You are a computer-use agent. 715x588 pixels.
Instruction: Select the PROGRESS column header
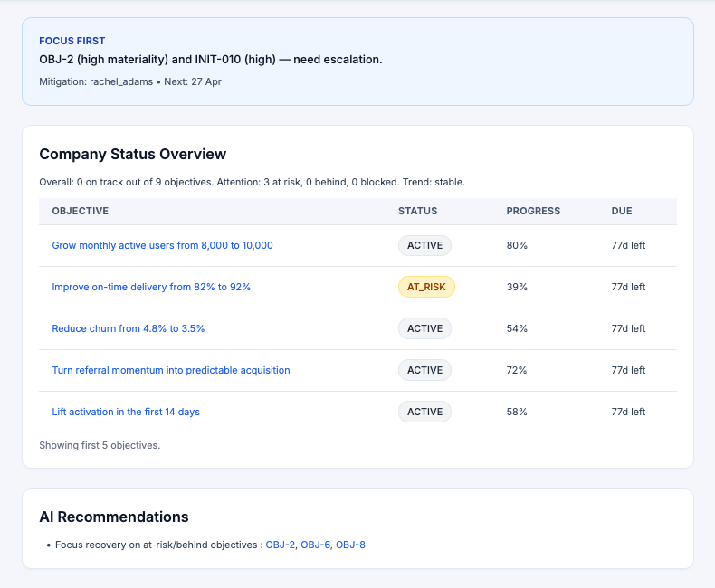[x=533, y=211]
